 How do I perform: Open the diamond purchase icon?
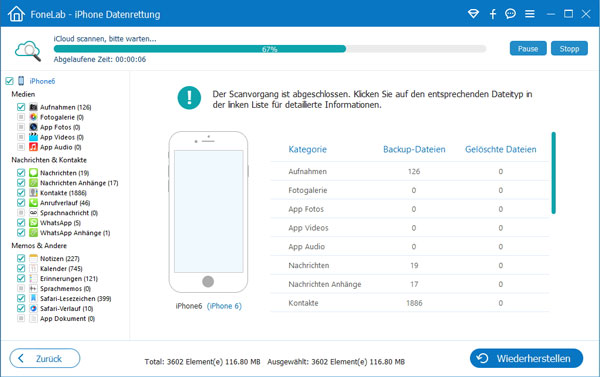pyautogui.click(x=473, y=14)
